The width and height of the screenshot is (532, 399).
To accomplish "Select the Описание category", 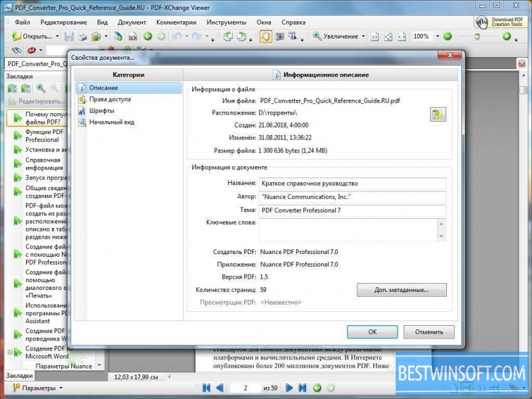I will (129, 88).
